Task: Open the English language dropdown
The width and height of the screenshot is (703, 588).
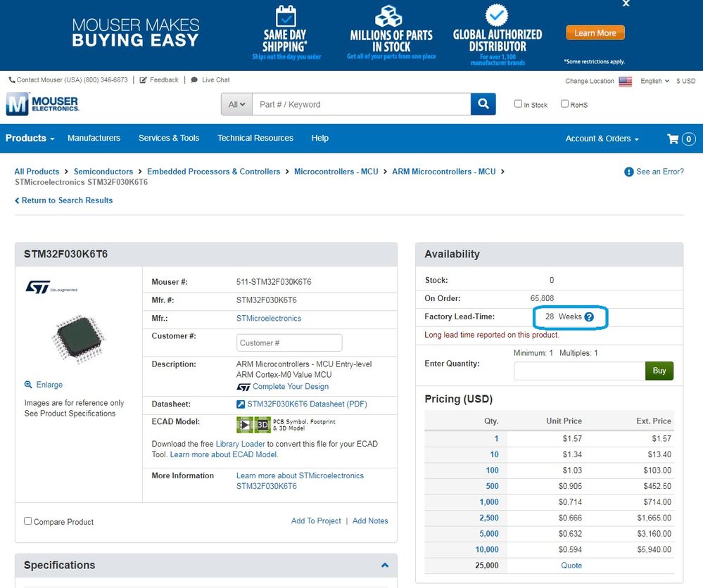Action: (x=654, y=81)
